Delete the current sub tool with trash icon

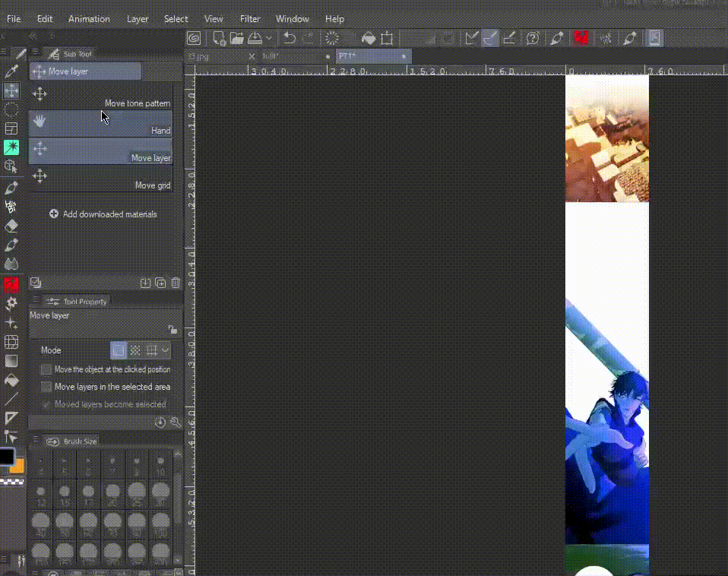pyautogui.click(x=176, y=283)
